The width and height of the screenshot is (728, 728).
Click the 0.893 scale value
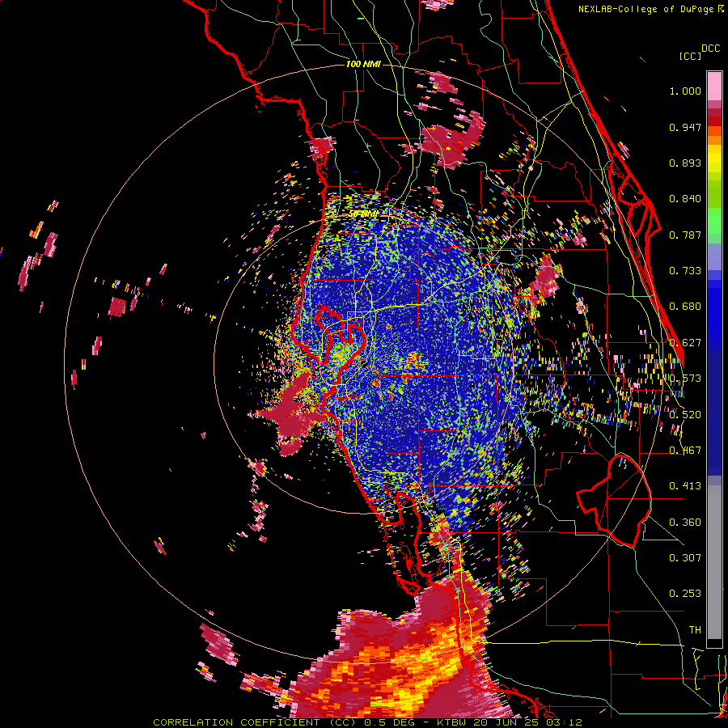point(685,163)
